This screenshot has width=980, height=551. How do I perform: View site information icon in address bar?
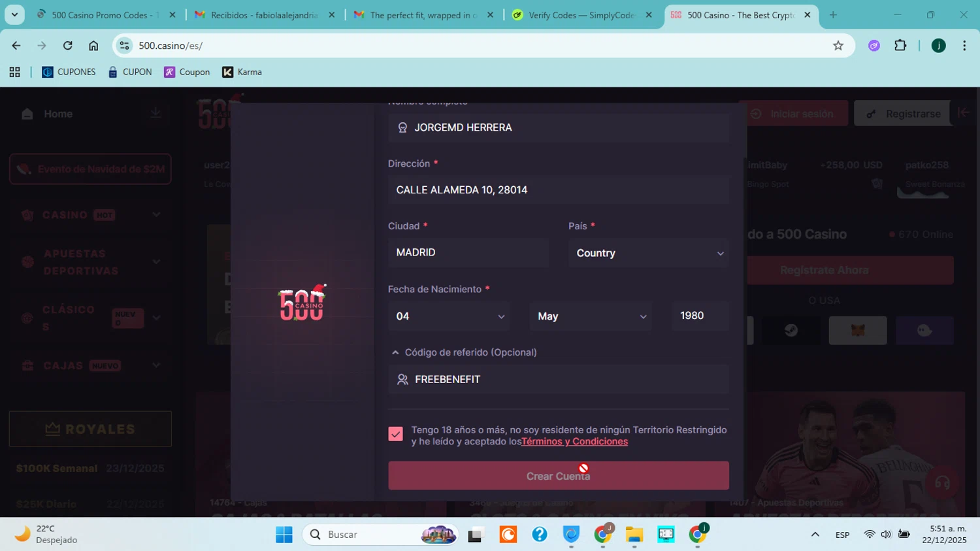124,46
